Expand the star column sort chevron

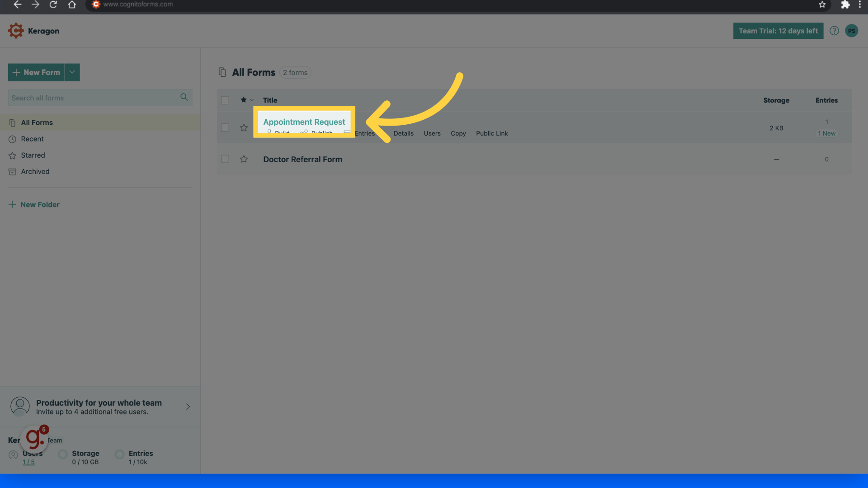[251, 100]
